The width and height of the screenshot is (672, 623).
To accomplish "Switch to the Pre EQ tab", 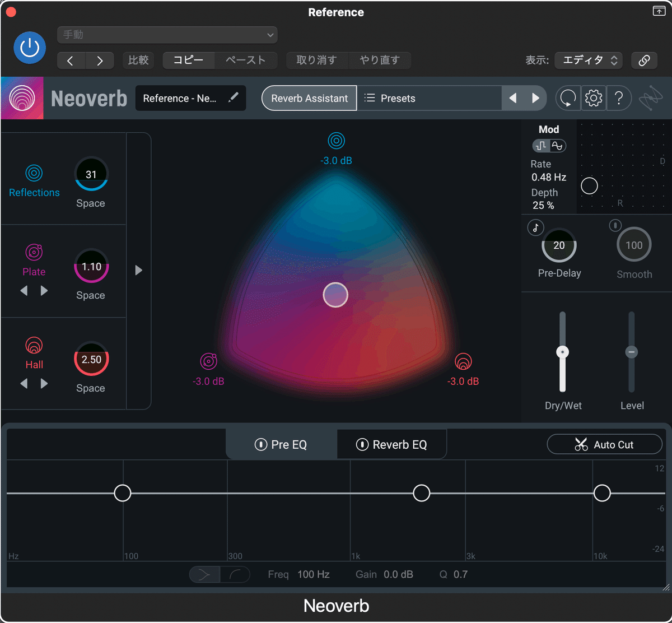I will 281,445.
